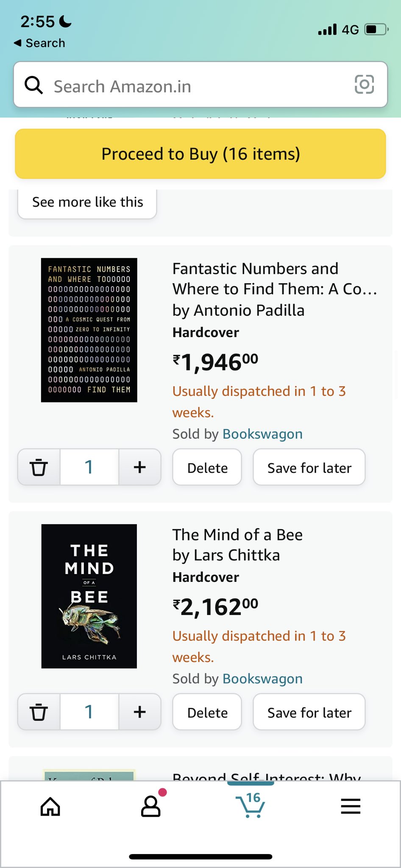Tap trash icon for Fantastic Numbers book
The image size is (401, 868).
39,467
